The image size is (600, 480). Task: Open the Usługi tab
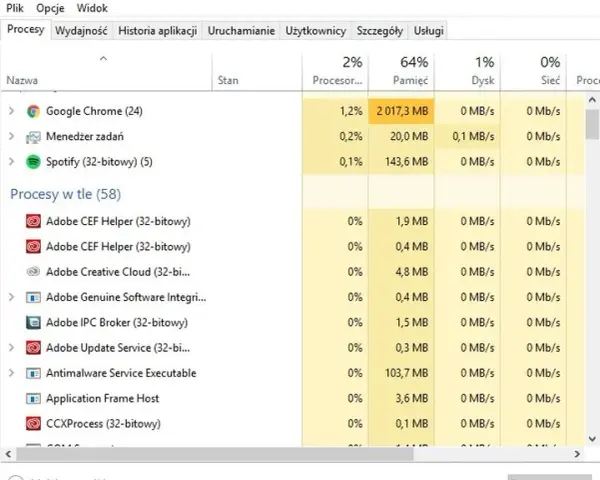tap(429, 31)
